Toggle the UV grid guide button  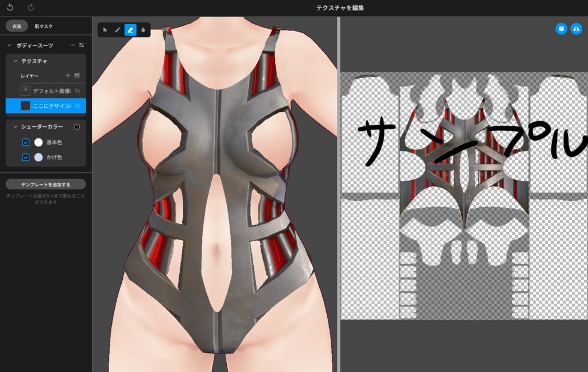[x=562, y=29]
